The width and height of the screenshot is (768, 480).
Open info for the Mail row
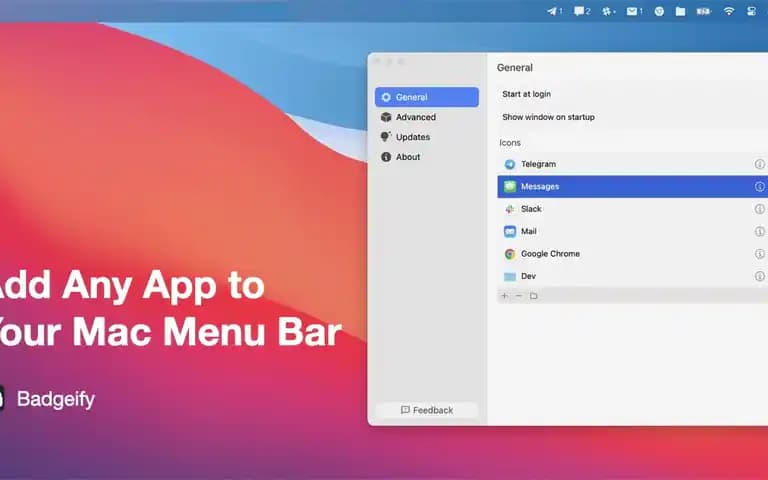(x=759, y=231)
